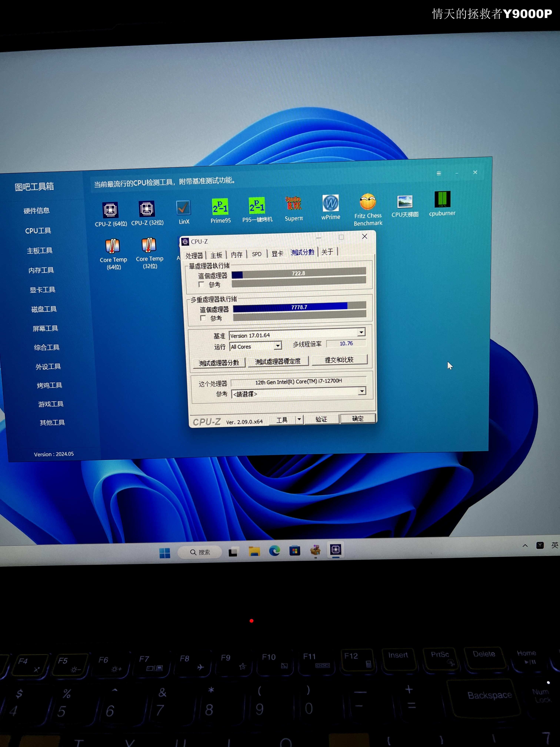
Task: Switch the 英 input language indicator
Action: (x=555, y=545)
